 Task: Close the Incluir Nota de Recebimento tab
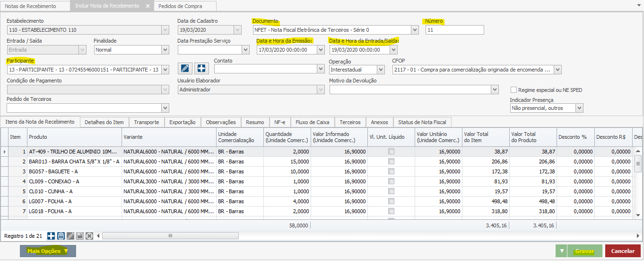click(x=148, y=6)
